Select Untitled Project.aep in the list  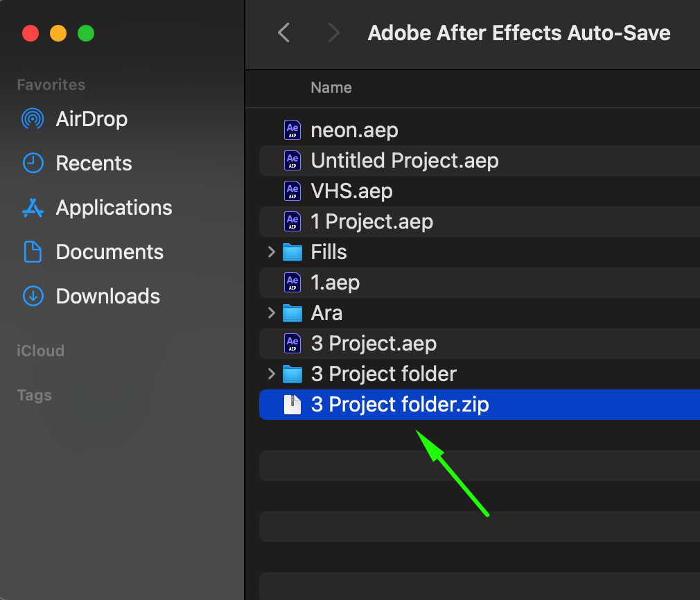404,161
